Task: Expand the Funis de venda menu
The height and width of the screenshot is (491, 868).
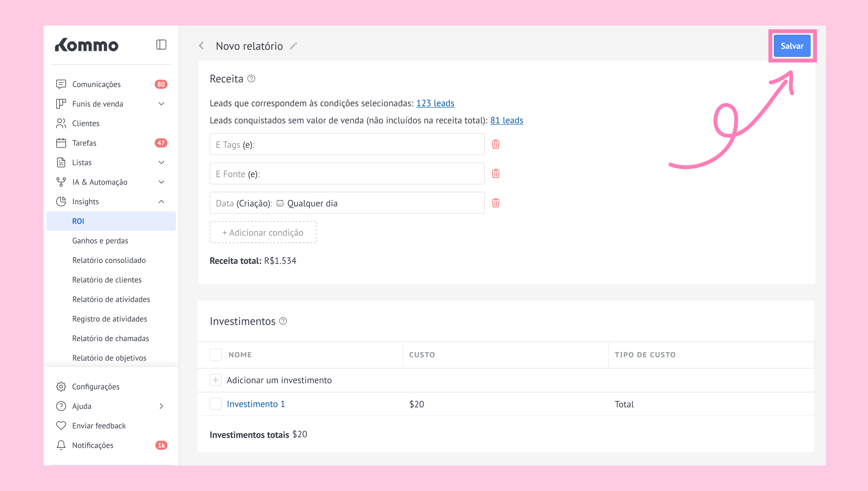Action: tap(161, 104)
